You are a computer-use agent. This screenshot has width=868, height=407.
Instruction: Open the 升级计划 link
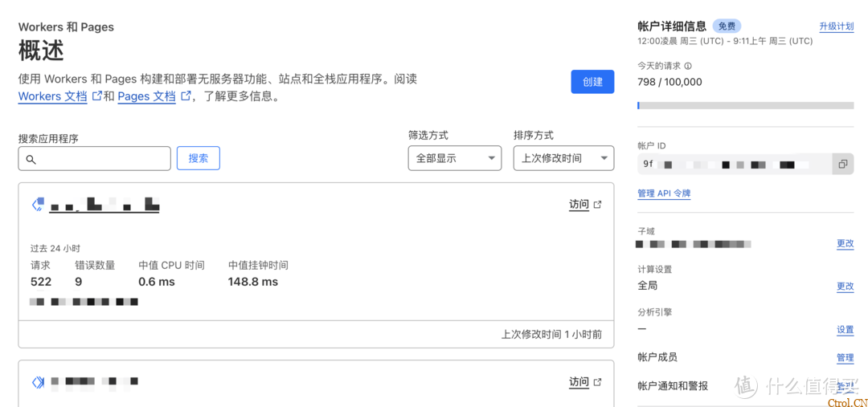tap(836, 26)
